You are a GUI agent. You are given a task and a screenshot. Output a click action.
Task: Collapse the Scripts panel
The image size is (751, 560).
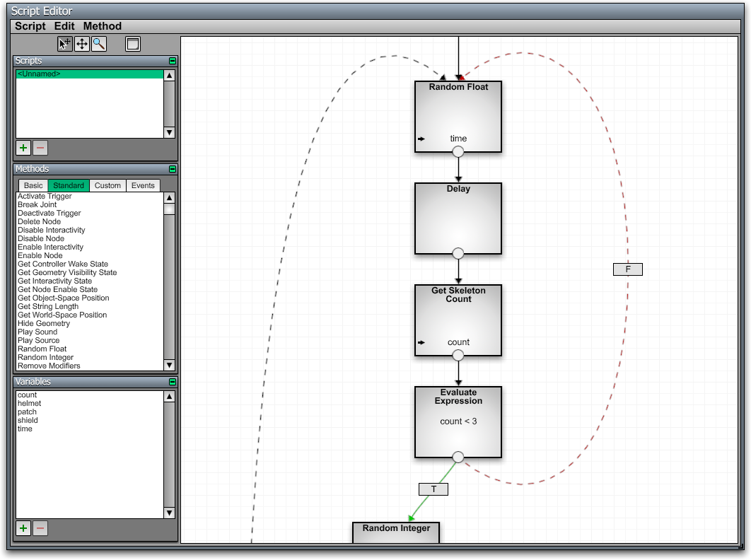click(173, 61)
